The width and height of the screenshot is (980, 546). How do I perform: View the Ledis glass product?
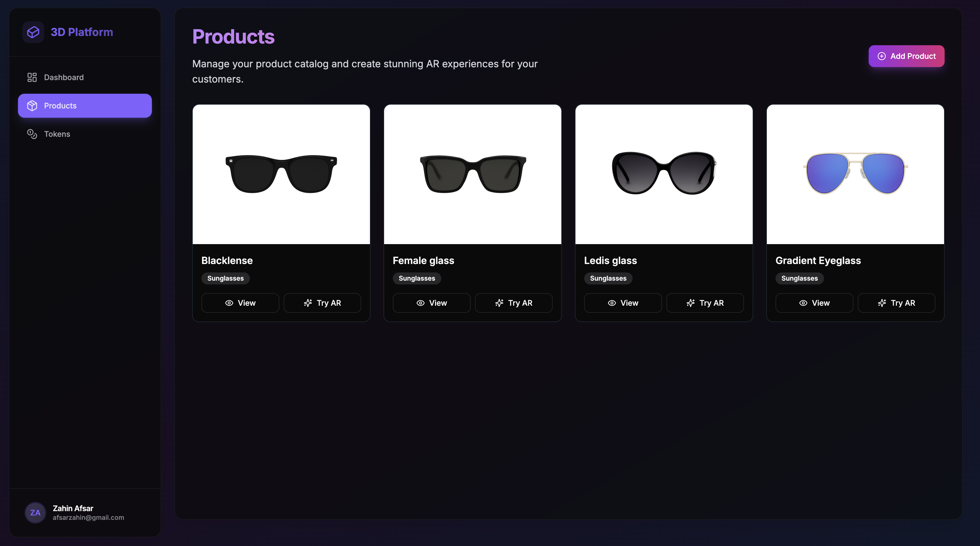623,303
